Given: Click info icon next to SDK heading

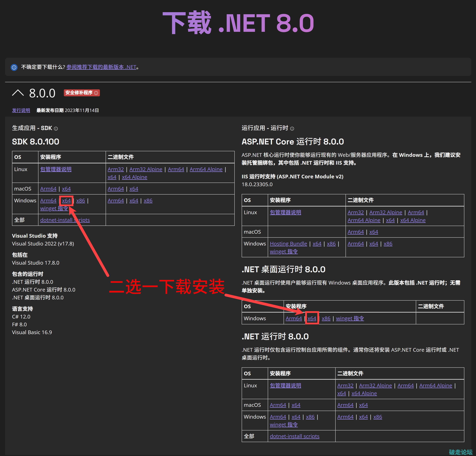Looking at the screenshot, I should (56, 129).
